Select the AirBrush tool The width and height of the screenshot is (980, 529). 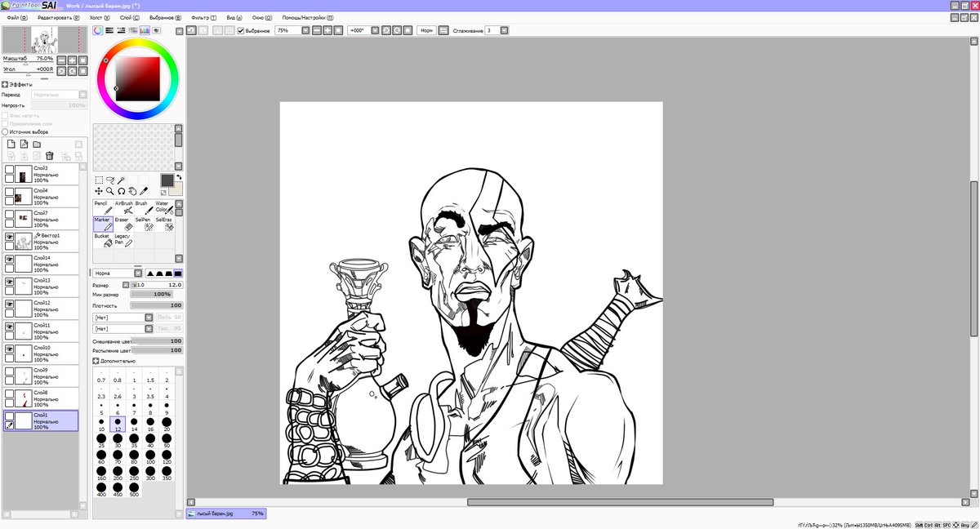click(123, 207)
